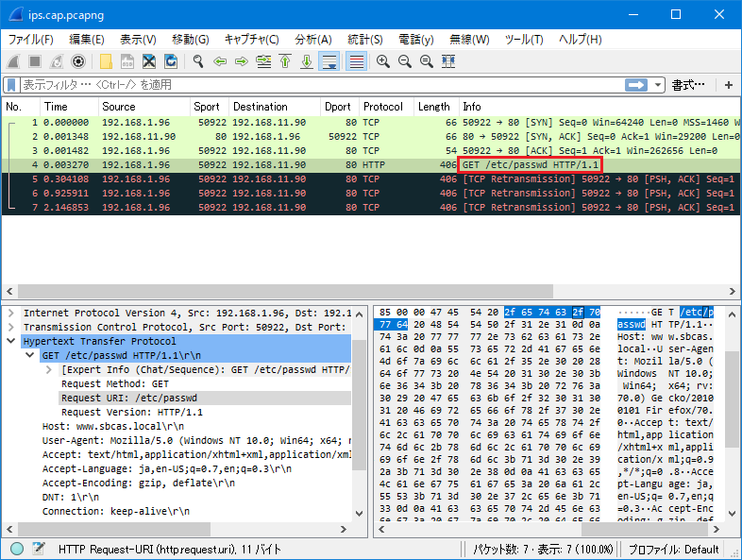Click the go to specified packet icon
The height and width of the screenshot is (560, 742).
[x=263, y=61]
